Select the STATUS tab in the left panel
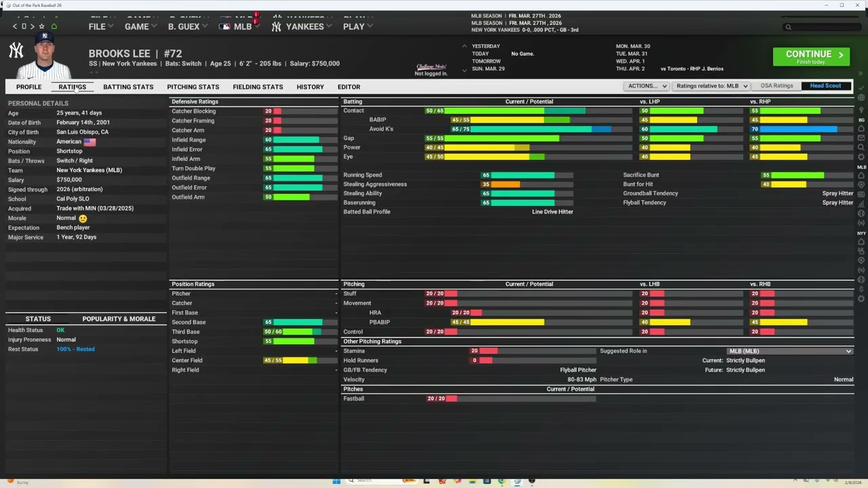Screen dimensions: 868x488 [x=38, y=319]
